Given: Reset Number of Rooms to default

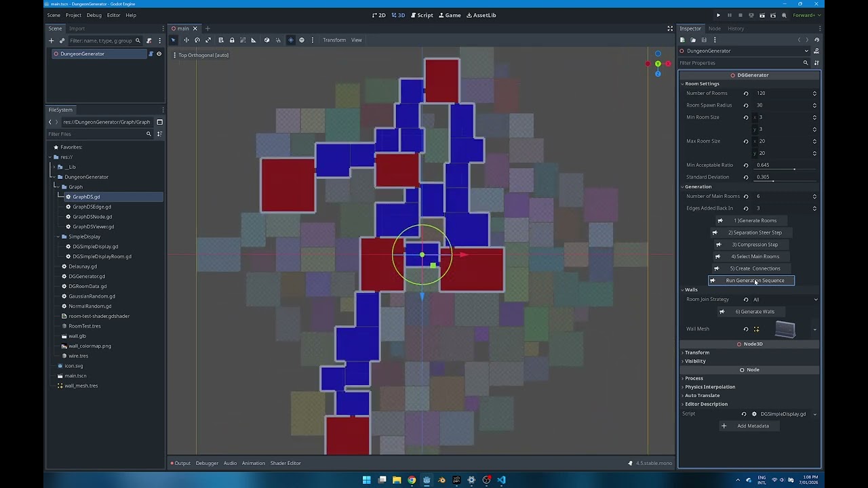Looking at the screenshot, I should (746, 94).
